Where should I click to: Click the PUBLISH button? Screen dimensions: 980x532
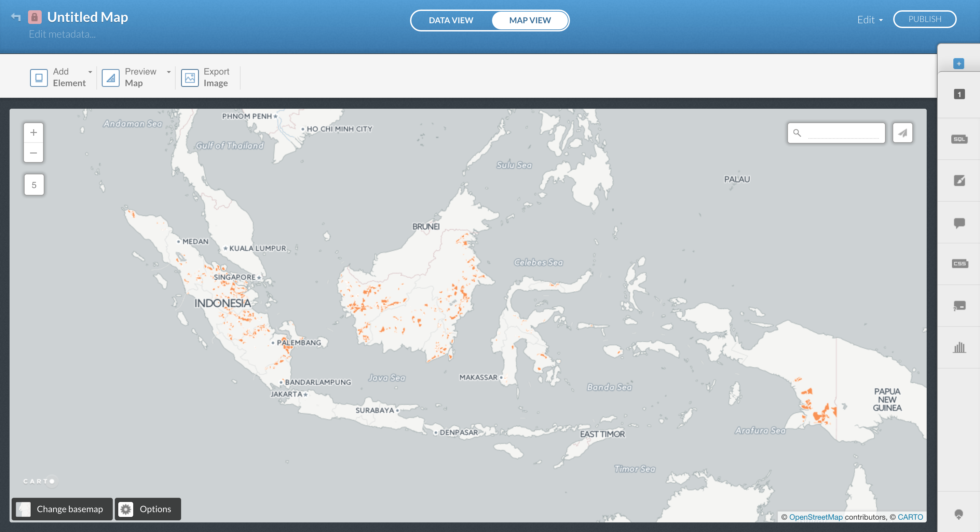pyautogui.click(x=924, y=19)
